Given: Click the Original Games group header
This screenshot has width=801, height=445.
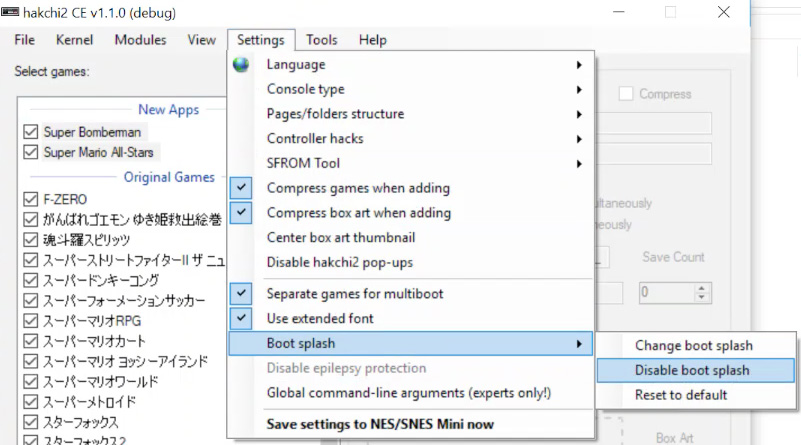Looking at the screenshot, I should (x=169, y=177).
